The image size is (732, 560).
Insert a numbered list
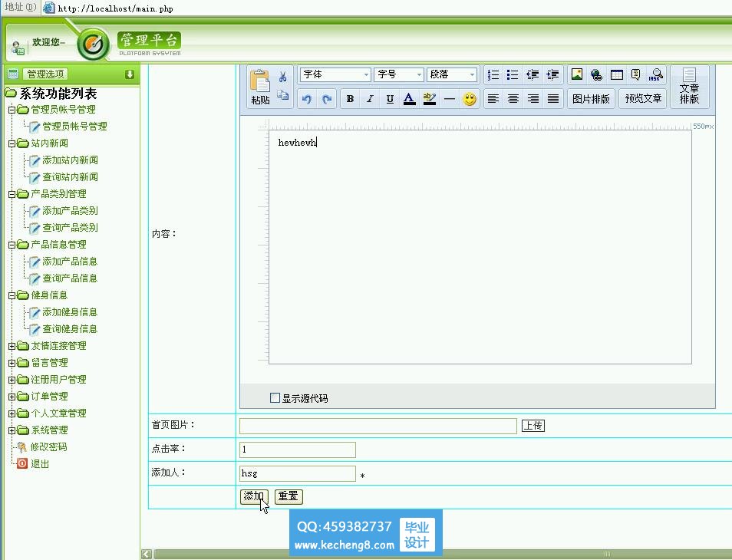pyautogui.click(x=493, y=74)
